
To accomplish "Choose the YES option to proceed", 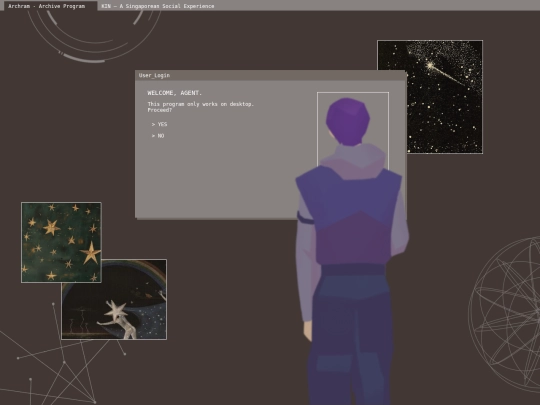I will tap(162, 124).
